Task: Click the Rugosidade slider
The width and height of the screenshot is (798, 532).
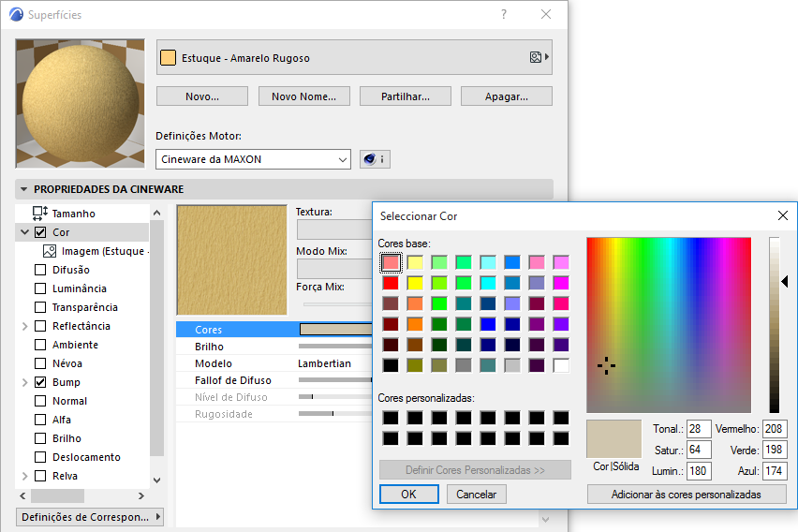Action: pyautogui.click(x=335, y=414)
